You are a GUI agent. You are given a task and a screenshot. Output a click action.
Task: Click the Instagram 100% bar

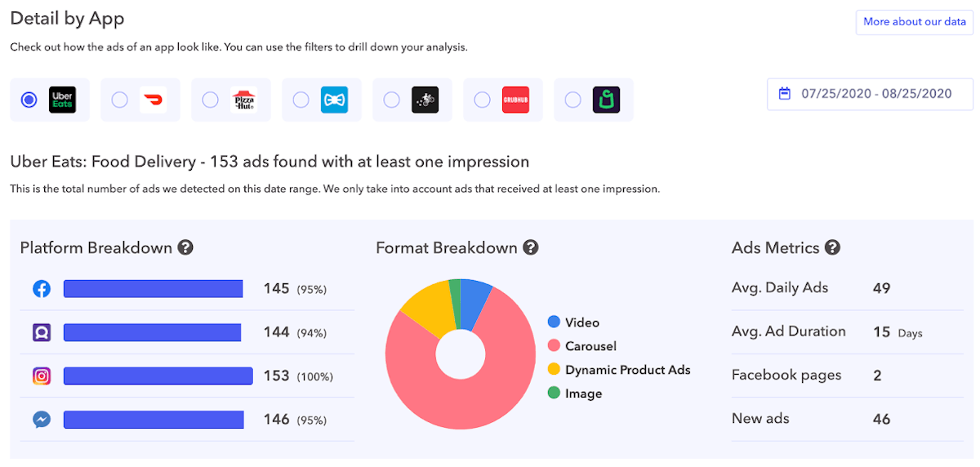[158, 376]
